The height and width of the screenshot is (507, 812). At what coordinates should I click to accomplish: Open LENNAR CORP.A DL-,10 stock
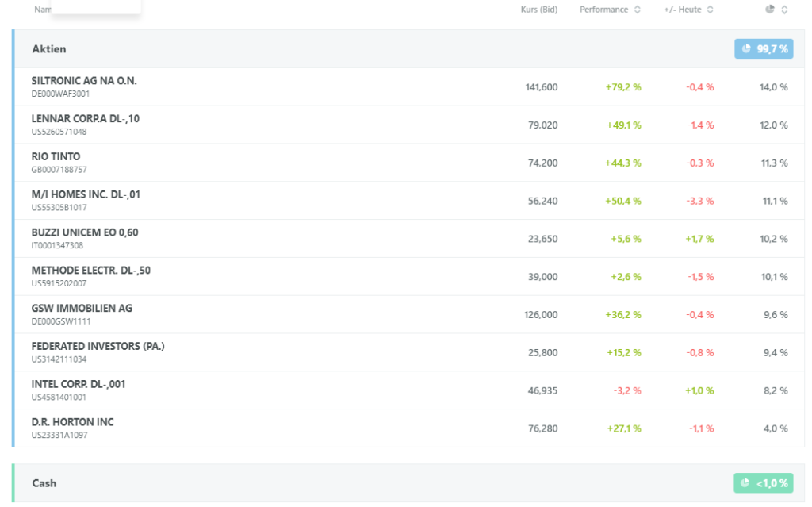(x=86, y=119)
